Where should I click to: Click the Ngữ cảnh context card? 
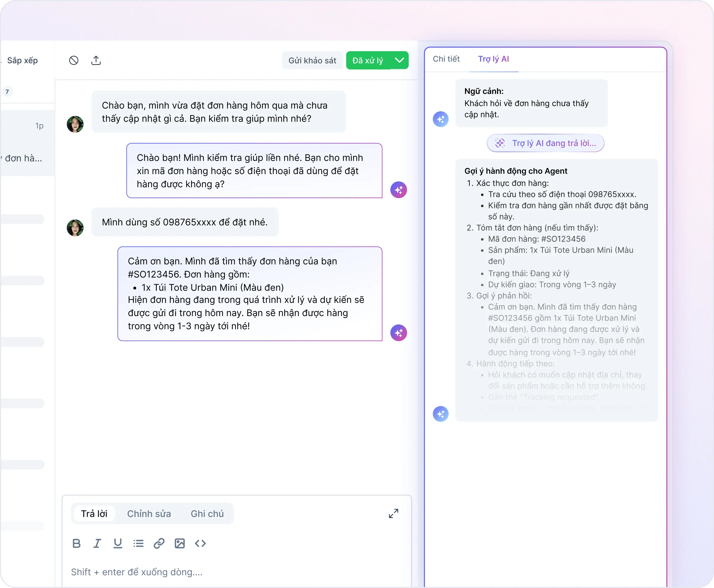pyautogui.click(x=531, y=103)
